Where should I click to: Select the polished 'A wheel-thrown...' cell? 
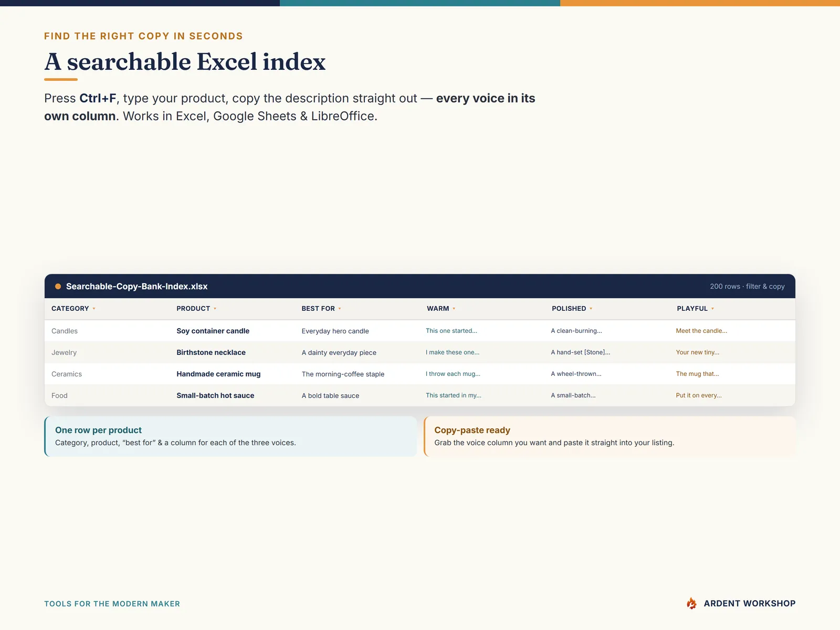576,374
